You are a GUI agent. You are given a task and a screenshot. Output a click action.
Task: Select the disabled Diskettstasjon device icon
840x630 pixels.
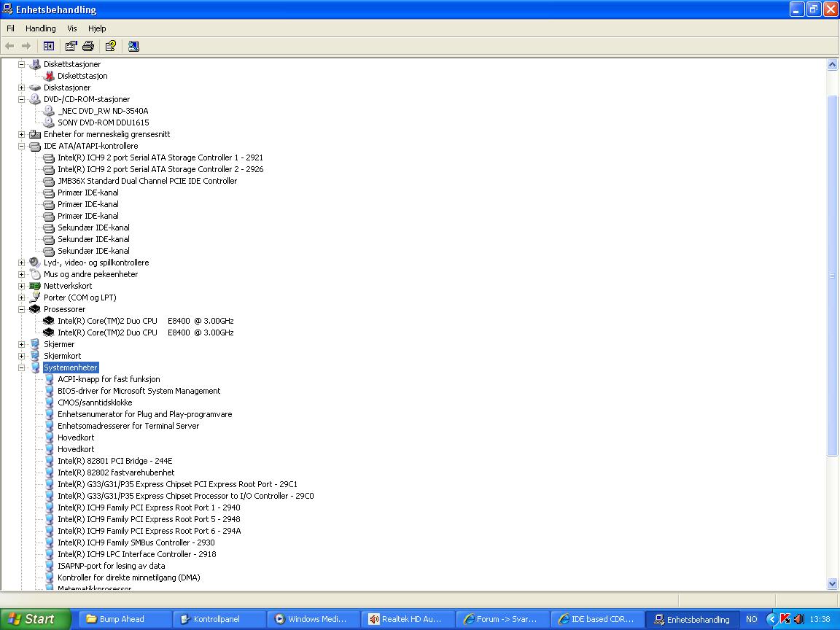coord(49,76)
